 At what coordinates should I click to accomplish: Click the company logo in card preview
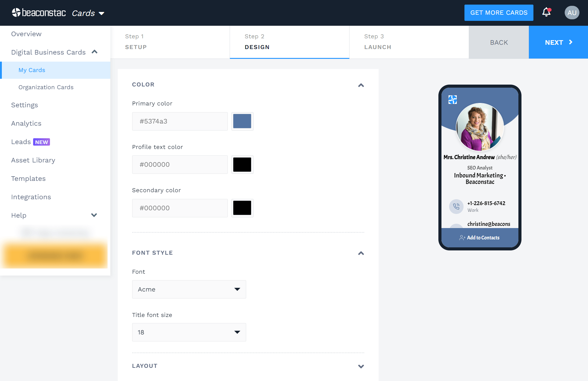point(452,100)
